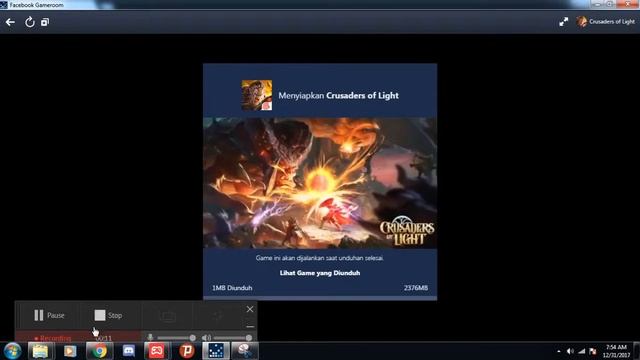Image resolution: width=640 pixels, height=360 pixels.
Task: Click the "1MB Diunduh" download status text
Action: pos(232,288)
